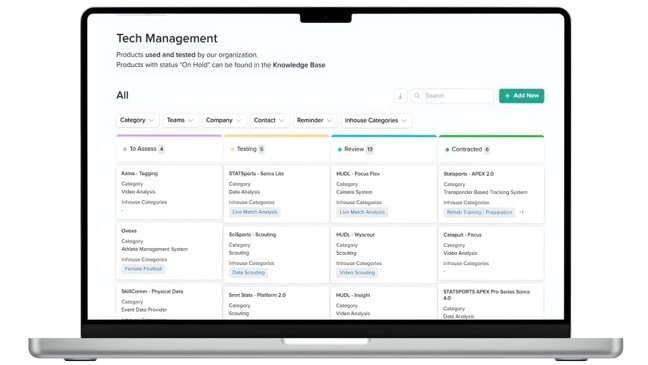The height and width of the screenshot is (365, 648).
Task: Open STATSPORTS APEX Pro Series Sonra 4.0 card
Action: coord(491,302)
